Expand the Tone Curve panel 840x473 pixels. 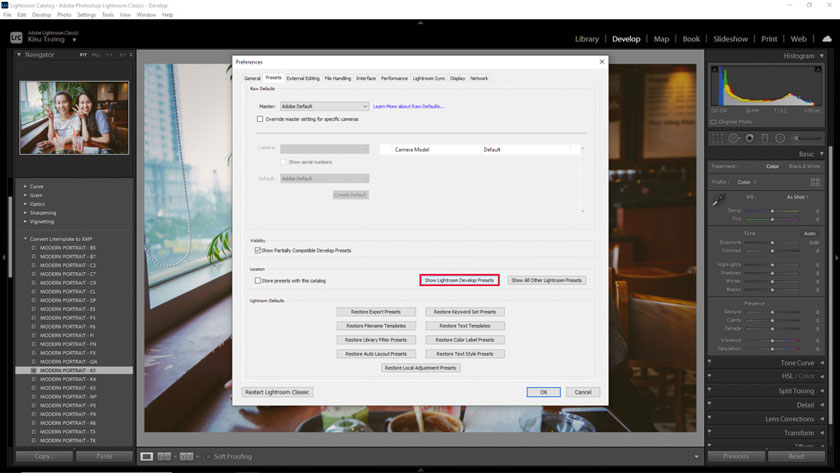pos(822,363)
